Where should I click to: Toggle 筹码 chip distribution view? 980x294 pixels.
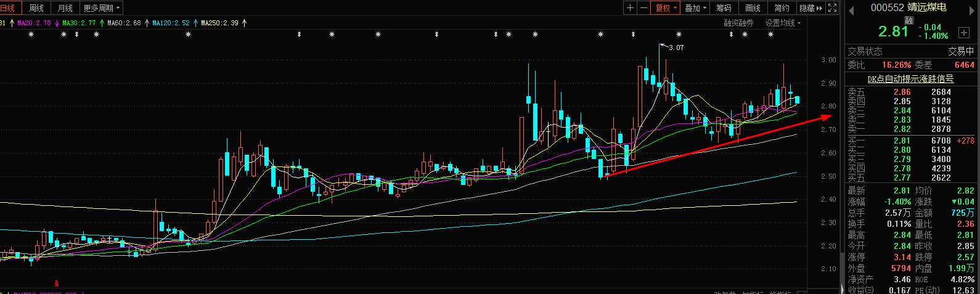[724, 8]
